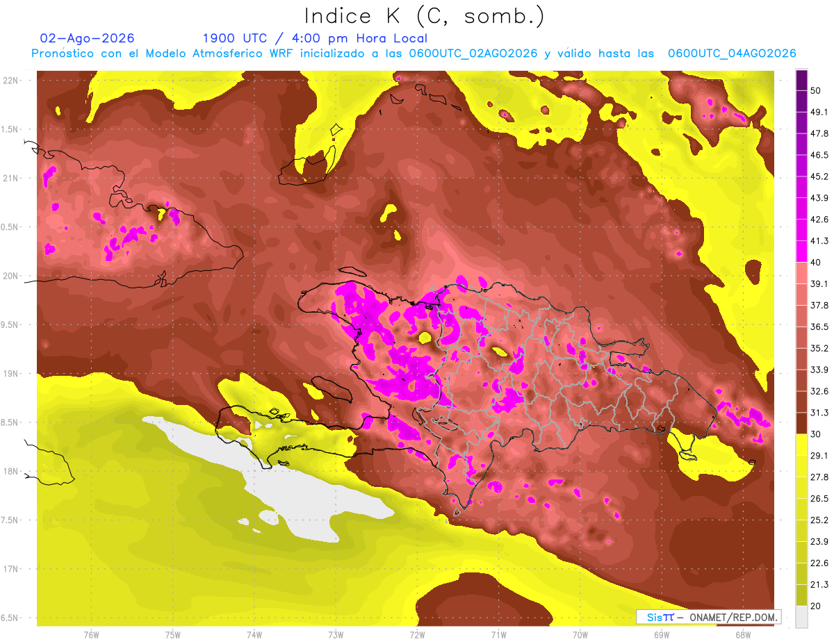Click longitude axis label '69W'
This screenshot has height=644, width=834.
point(662,635)
